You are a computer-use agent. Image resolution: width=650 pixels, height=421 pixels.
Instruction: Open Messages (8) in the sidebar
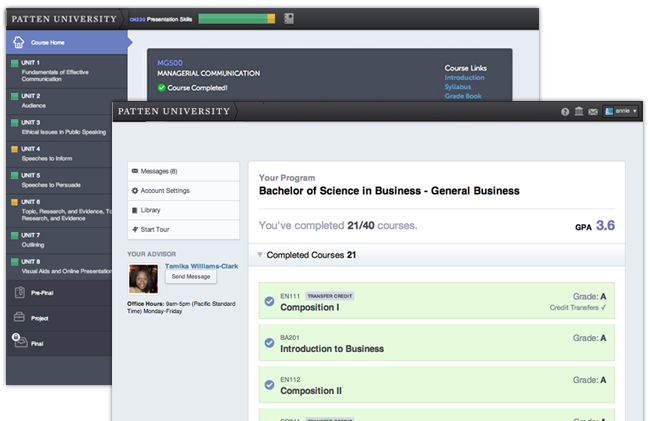click(184, 171)
